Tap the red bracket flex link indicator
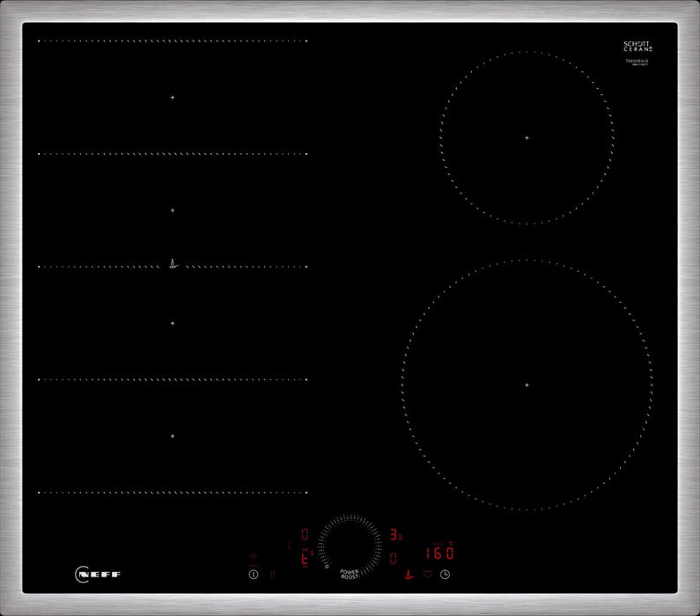Viewport: 700px width, 616px height. coord(290,545)
